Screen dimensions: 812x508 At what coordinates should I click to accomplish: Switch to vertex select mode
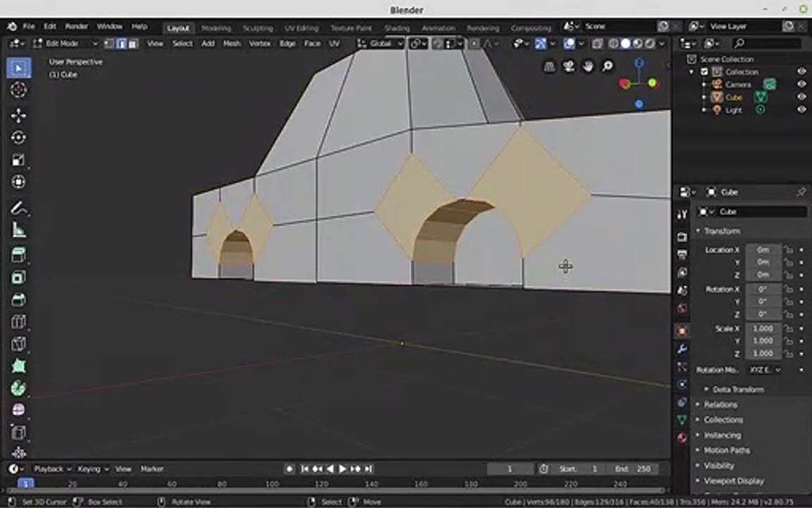click(109, 44)
